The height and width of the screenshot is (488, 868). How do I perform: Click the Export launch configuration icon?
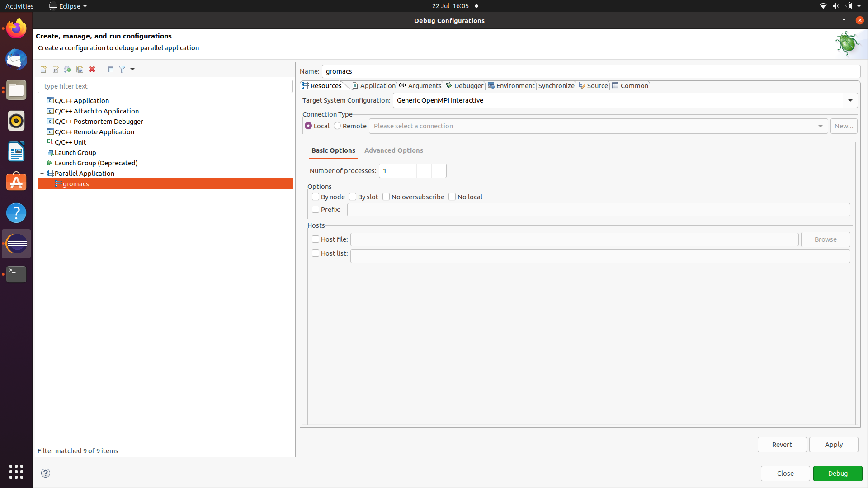pyautogui.click(x=67, y=69)
